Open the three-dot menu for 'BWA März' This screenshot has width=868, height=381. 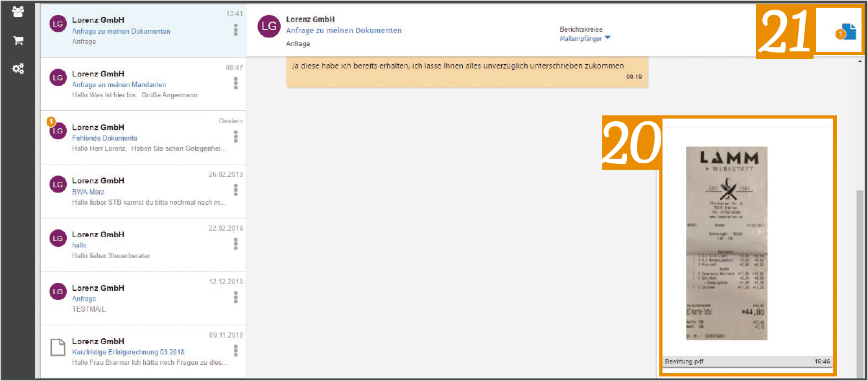[236, 190]
